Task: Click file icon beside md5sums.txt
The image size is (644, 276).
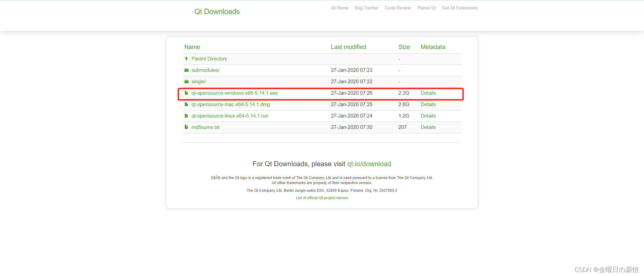Action: pyautogui.click(x=186, y=127)
